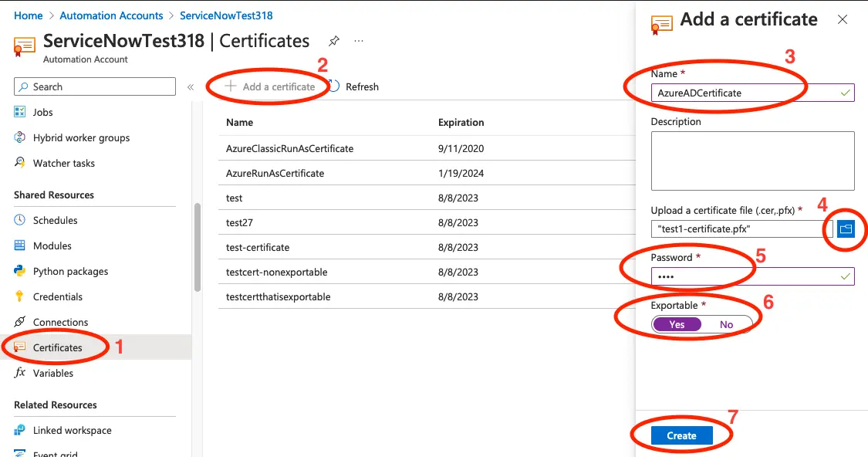The height and width of the screenshot is (457, 868).
Task: Open the Schedules resource
Action: click(x=54, y=220)
